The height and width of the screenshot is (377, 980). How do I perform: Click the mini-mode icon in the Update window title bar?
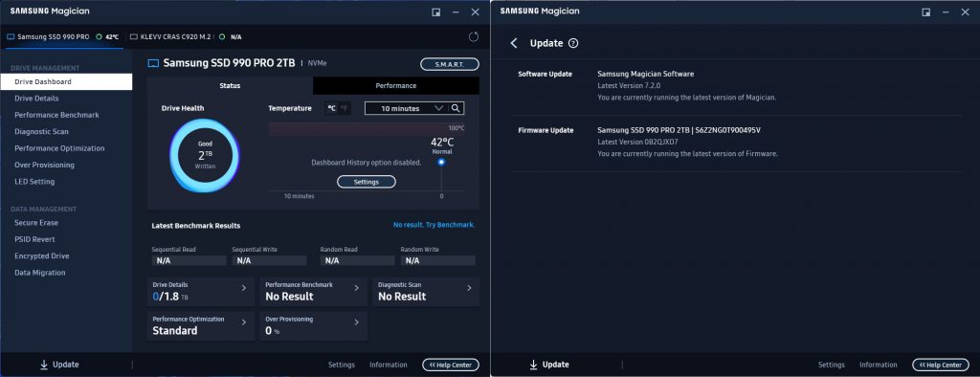click(x=926, y=11)
